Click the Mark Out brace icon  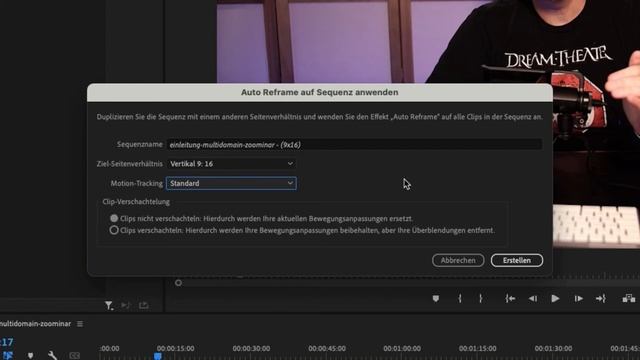pos(481,299)
